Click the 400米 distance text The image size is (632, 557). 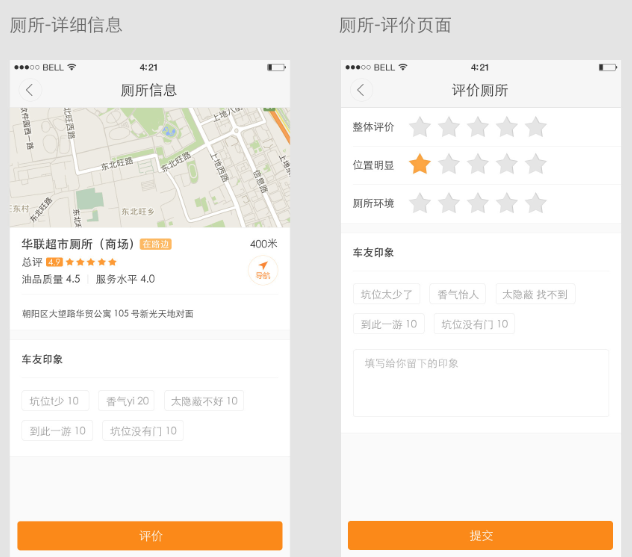pos(264,244)
